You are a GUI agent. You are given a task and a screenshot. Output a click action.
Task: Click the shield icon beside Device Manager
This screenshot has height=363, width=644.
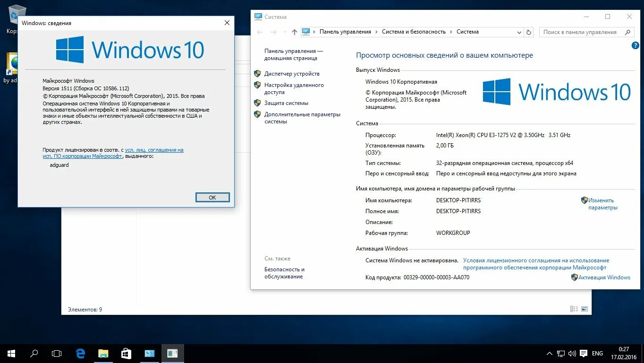(257, 74)
